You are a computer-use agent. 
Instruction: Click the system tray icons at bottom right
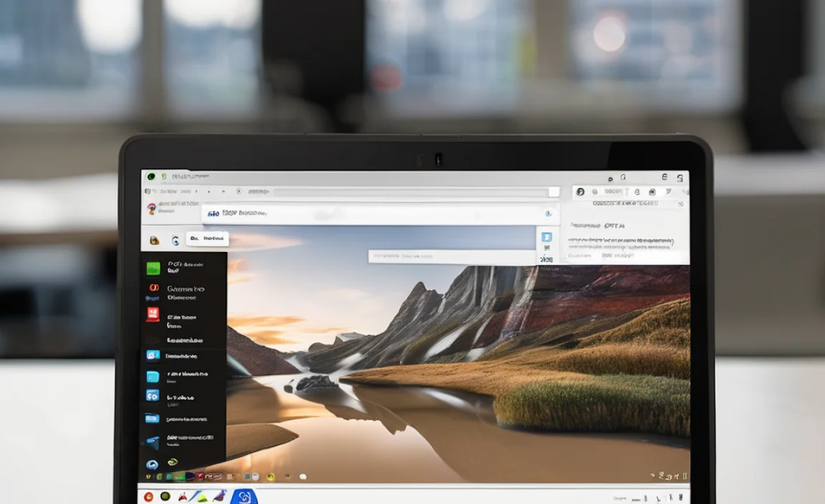click(665, 475)
